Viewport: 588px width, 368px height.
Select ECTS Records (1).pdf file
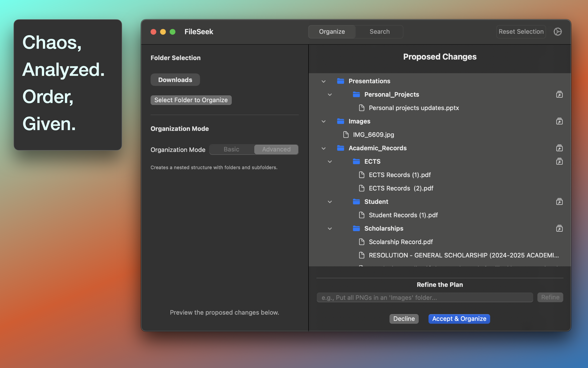[440, 175]
